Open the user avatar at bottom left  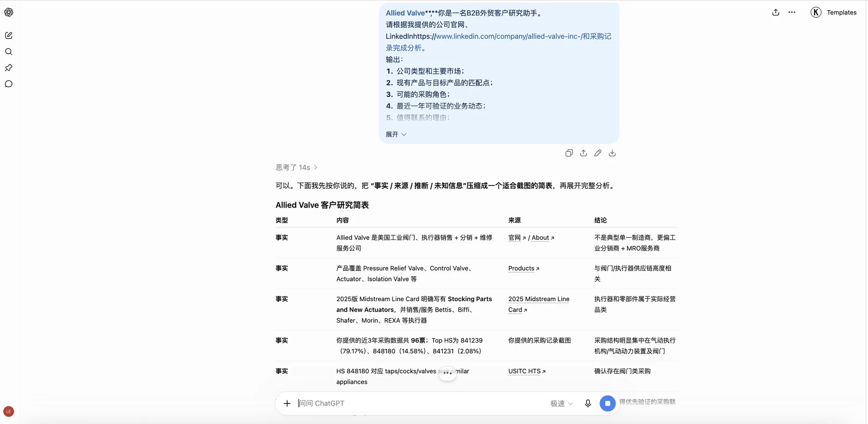(9, 411)
